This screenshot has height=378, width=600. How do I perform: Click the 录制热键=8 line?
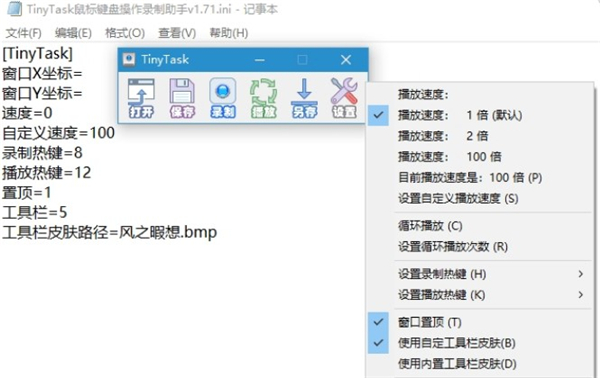coord(42,153)
